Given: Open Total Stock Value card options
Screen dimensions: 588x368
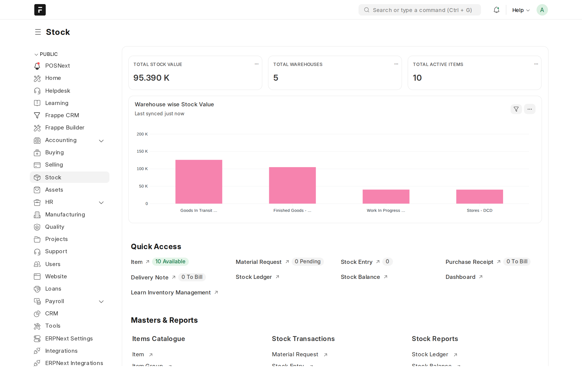Looking at the screenshot, I should point(256,64).
